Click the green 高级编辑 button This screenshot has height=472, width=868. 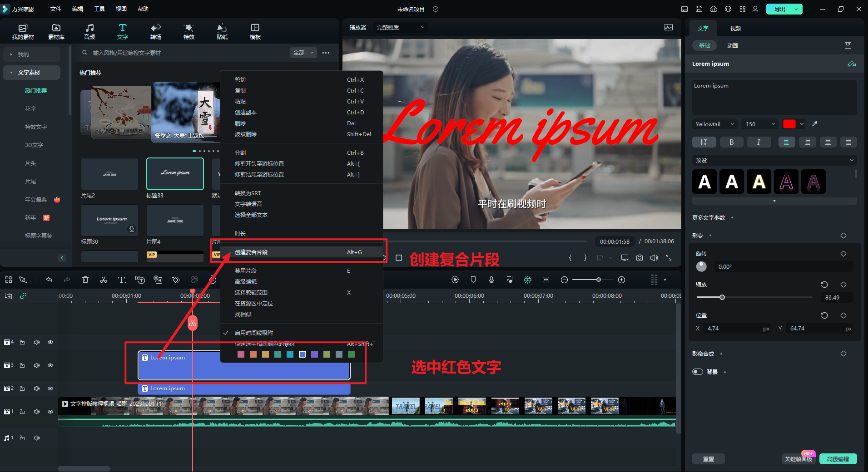point(838,459)
